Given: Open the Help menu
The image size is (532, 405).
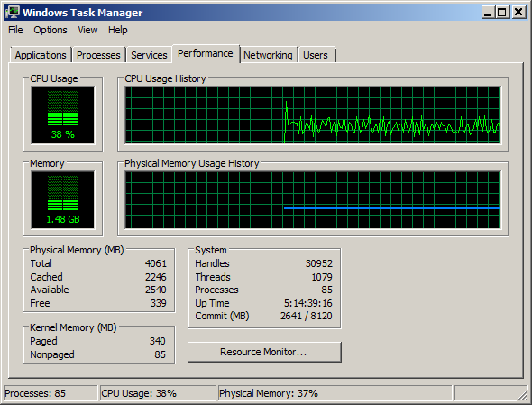Looking at the screenshot, I should coord(118,30).
